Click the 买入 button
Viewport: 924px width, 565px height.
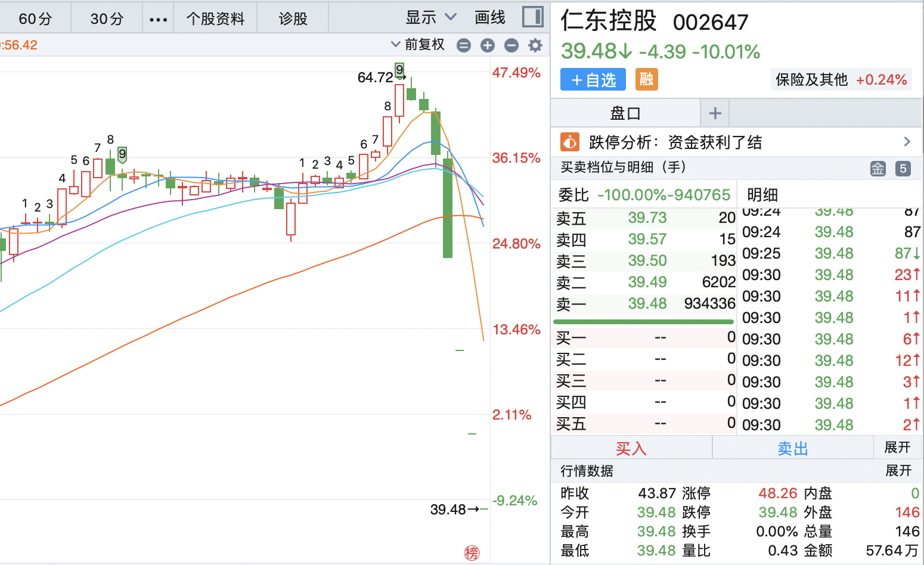[x=631, y=448]
